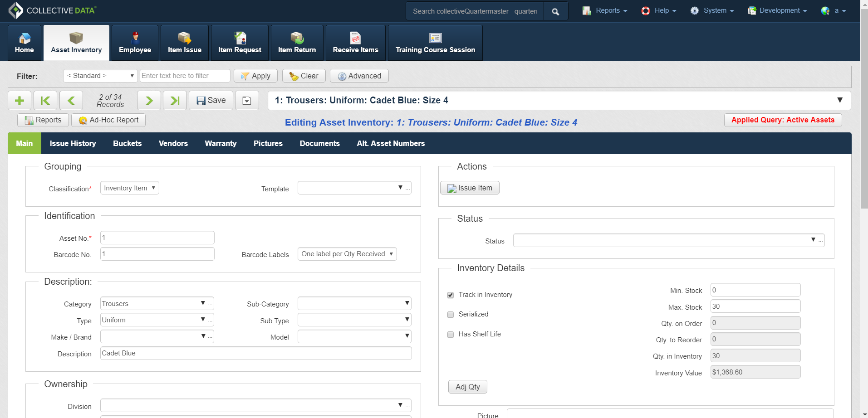Switch to the Vendors tab
Viewport: 868px width, 418px height.
[x=173, y=143]
